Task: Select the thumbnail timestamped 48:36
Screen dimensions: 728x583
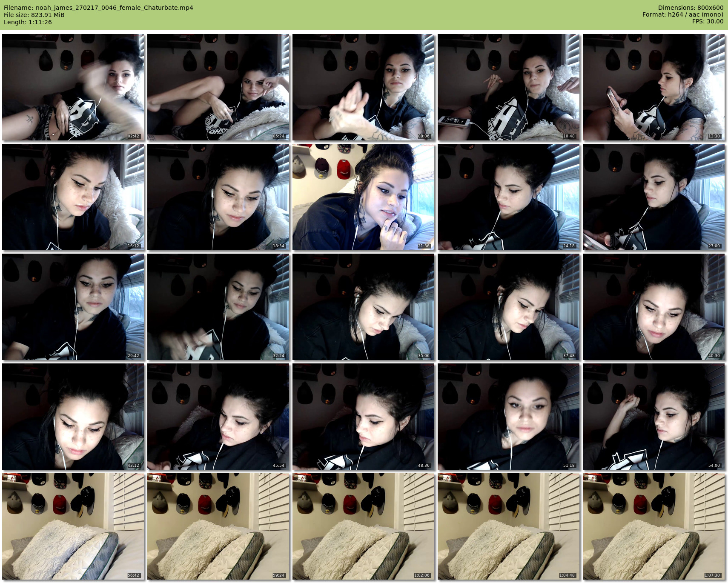Action: click(x=364, y=417)
